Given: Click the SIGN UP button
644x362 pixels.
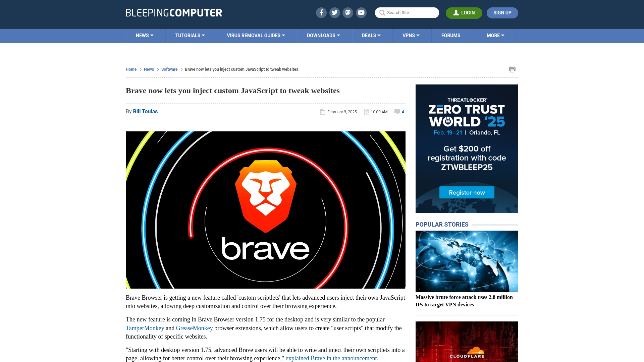Looking at the screenshot, I should point(502,13).
